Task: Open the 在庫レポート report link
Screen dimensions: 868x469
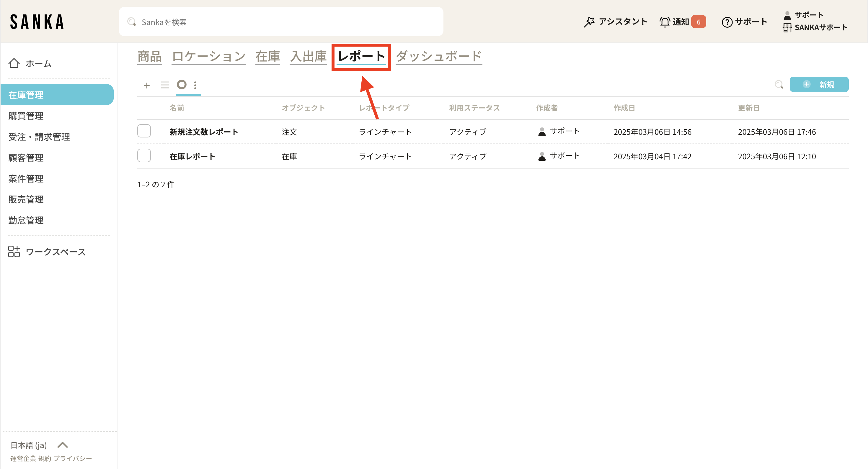Action: tap(192, 156)
